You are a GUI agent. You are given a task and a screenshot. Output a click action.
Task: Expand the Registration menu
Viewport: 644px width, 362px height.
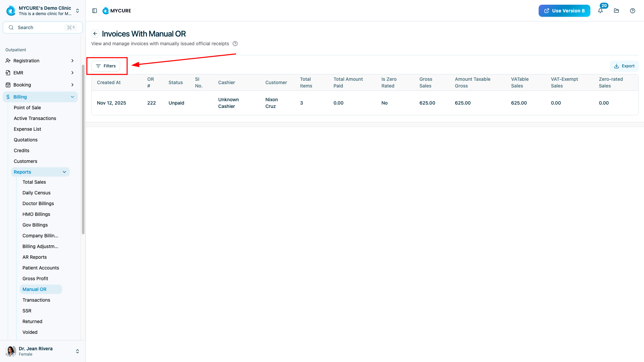click(40, 61)
